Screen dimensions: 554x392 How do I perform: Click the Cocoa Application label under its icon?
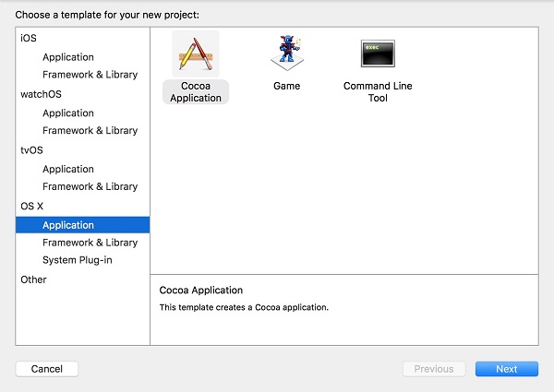pos(196,91)
